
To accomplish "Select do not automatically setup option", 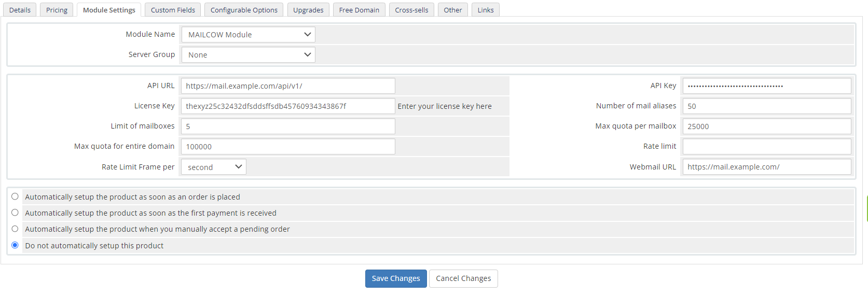I will point(15,245).
